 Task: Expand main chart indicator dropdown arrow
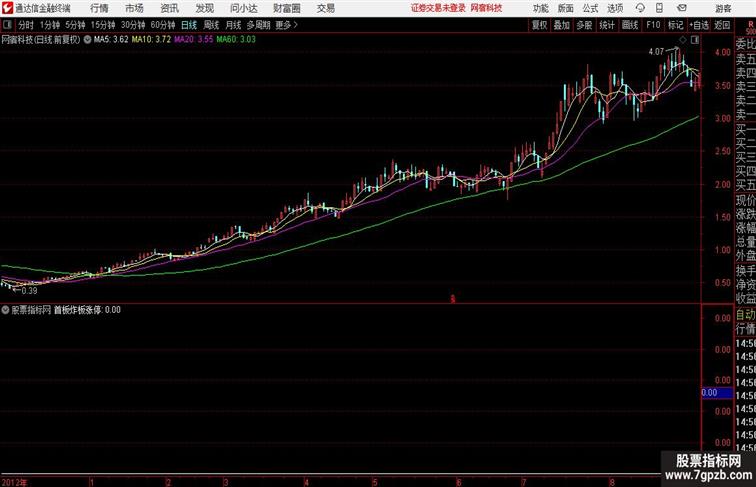tap(87, 40)
